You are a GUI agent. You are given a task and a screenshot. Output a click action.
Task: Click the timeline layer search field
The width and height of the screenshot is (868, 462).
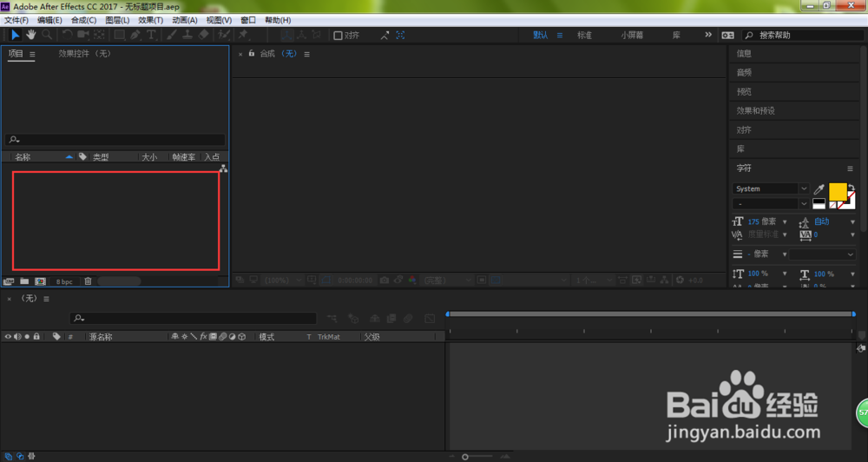click(x=194, y=318)
